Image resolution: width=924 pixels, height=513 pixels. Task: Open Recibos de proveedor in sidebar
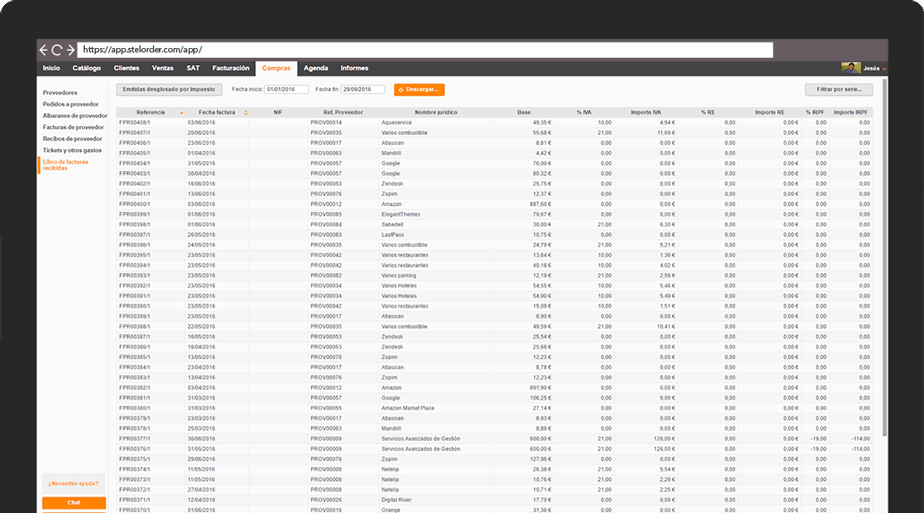coord(72,139)
